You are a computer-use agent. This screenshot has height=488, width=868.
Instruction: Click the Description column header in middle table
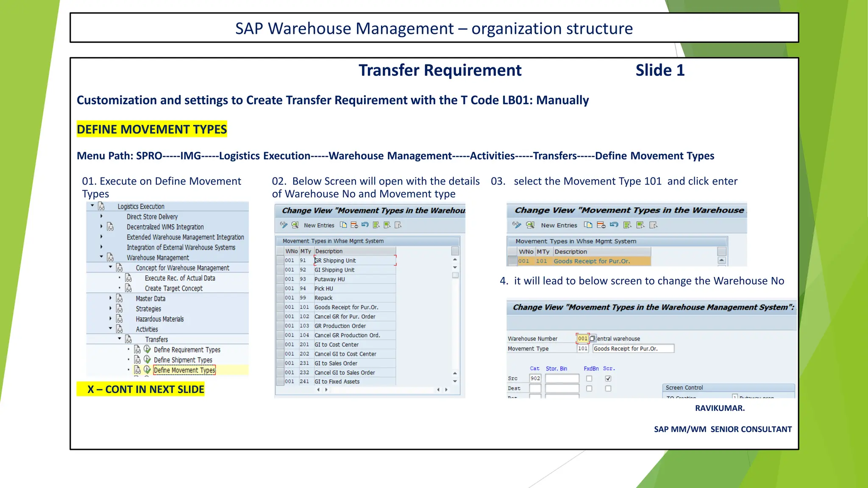355,251
